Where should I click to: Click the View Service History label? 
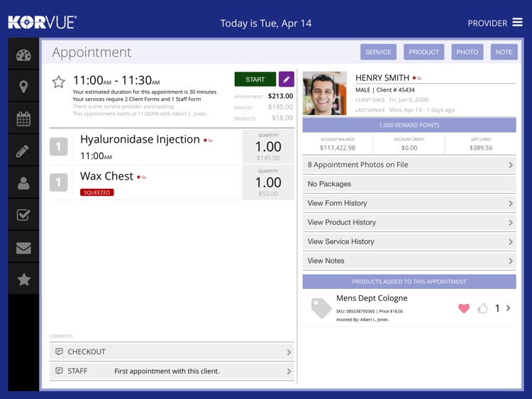coord(340,241)
